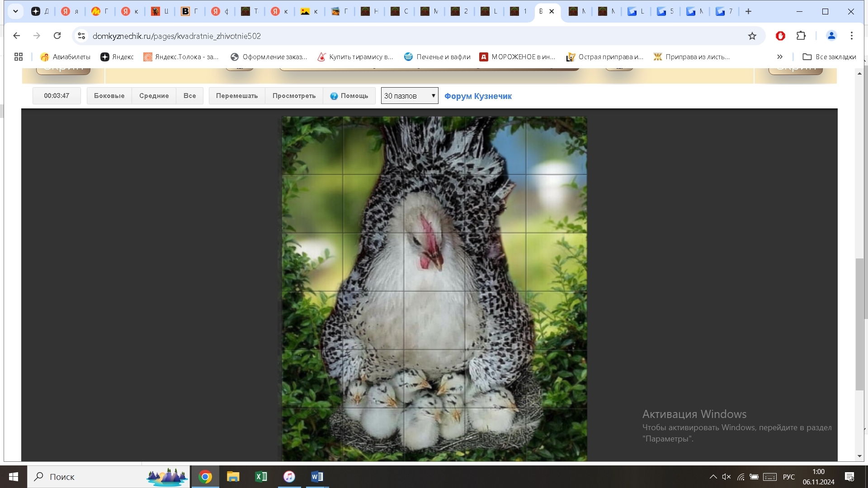868x488 pixels.
Task: Open the Chrome profile avatar
Action: click(x=831, y=36)
